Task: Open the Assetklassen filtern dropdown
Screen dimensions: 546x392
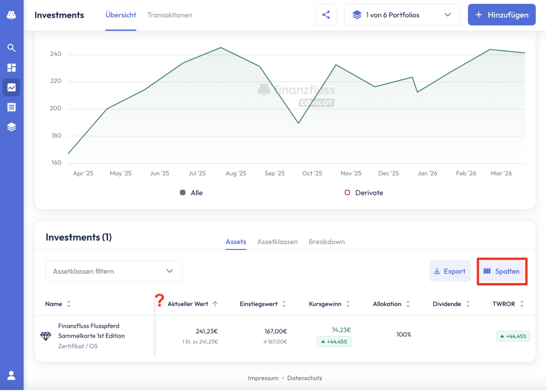Action: coord(114,271)
